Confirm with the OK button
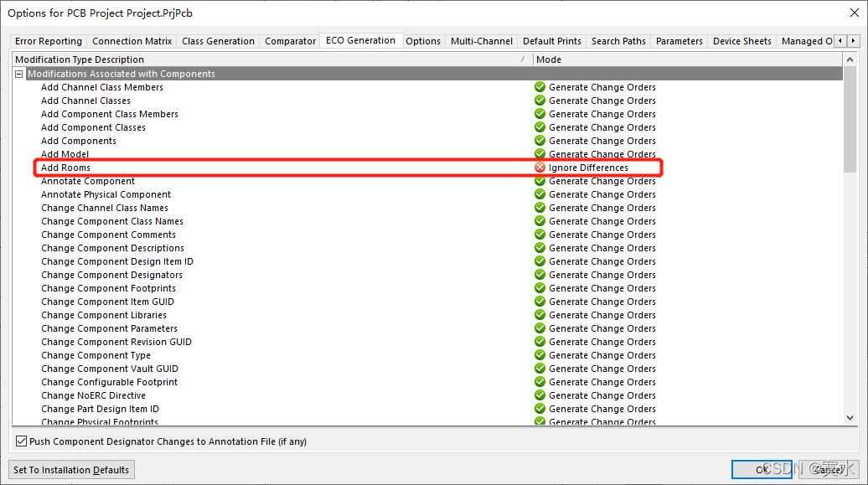The width and height of the screenshot is (868, 485). (x=762, y=469)
